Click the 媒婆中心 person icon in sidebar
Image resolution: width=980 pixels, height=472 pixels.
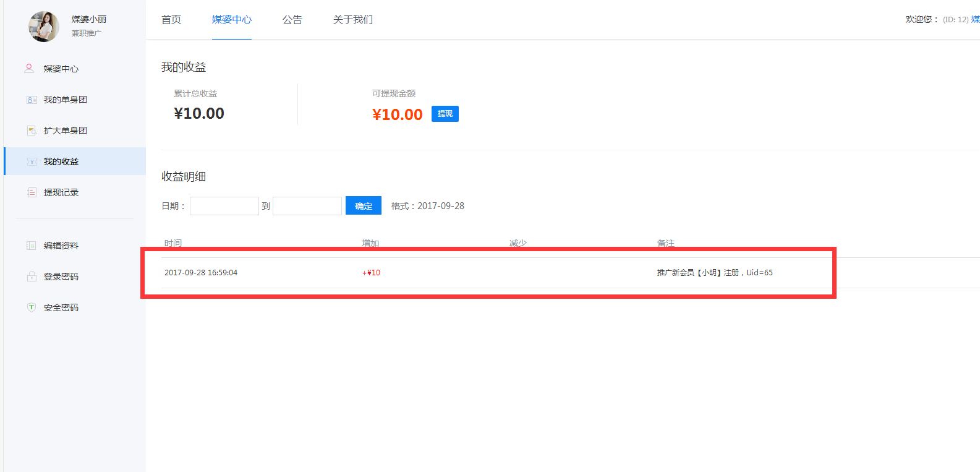(29, 69)
